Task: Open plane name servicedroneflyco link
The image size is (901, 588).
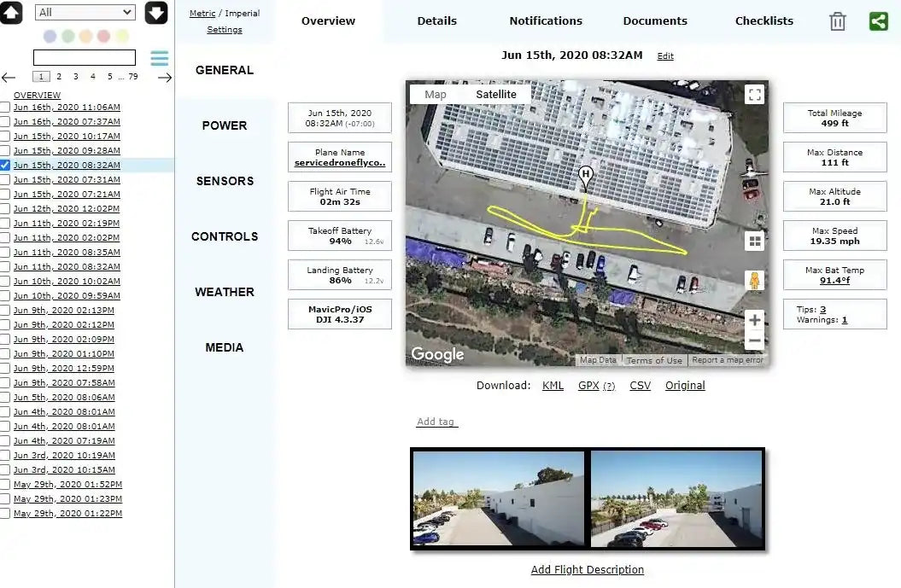Action: 340,163
